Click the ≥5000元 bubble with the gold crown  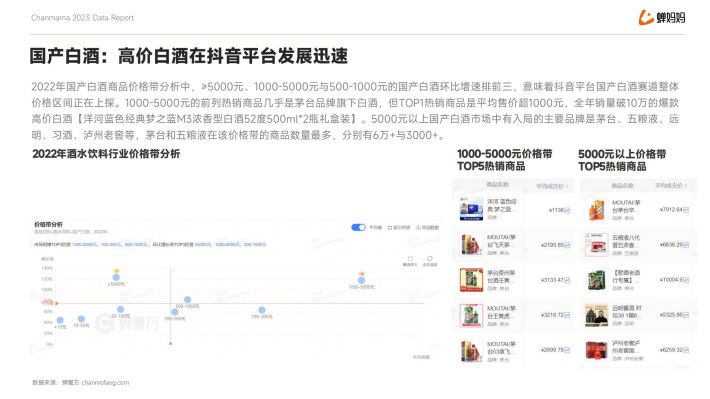pyautogui.click(x=116, y=277)
